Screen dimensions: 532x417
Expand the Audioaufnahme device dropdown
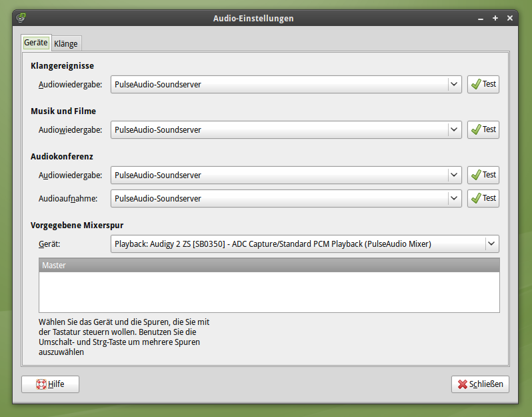point(454,198)
